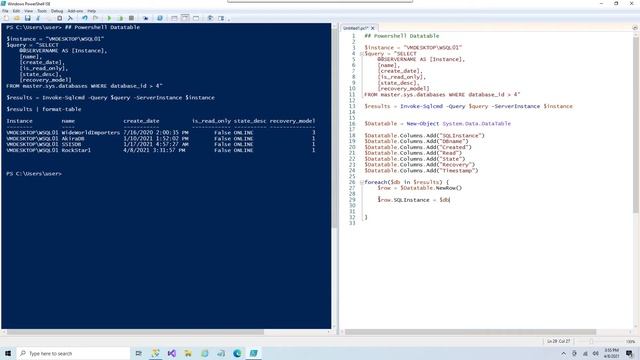This screenshot has width=640, height=360.
Task: Run the script with green play icon
Action: [109, 18]
